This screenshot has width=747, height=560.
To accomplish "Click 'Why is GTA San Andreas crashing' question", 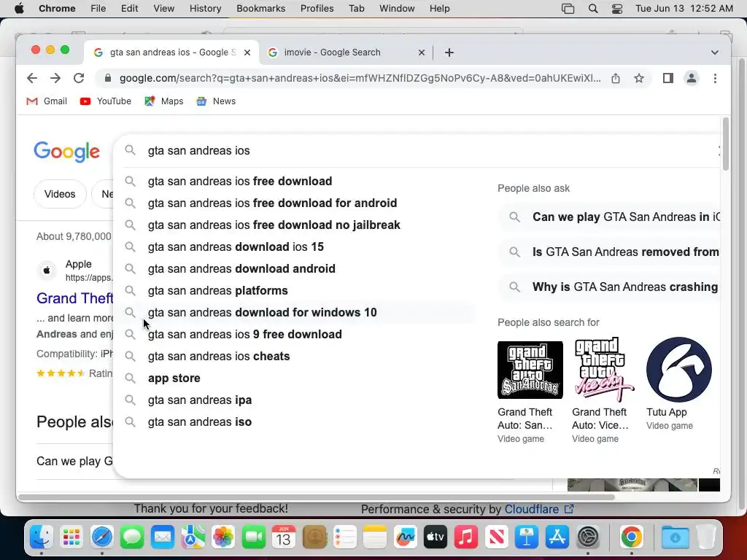I will [x=610, y=287].
